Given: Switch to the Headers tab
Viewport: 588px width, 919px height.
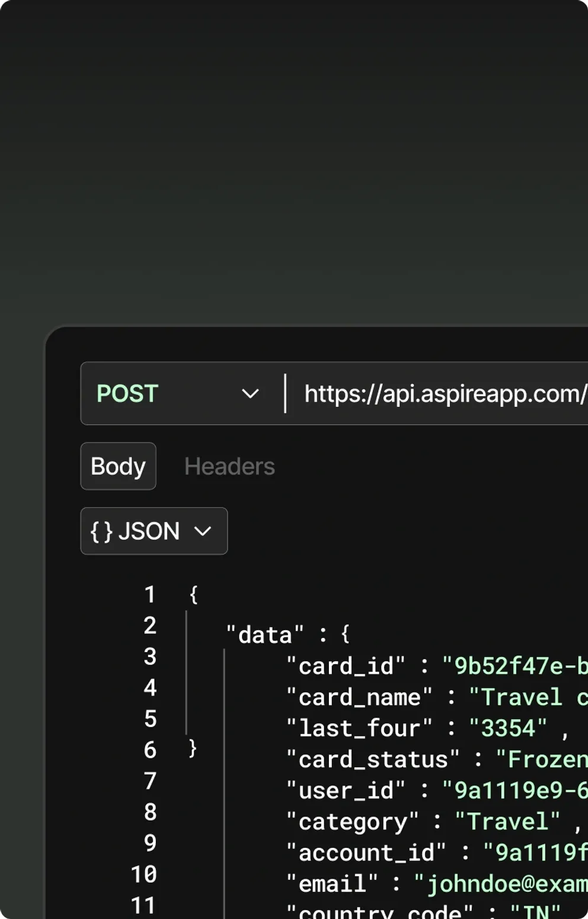Looking at the screenshot, I should pos(229,467).
